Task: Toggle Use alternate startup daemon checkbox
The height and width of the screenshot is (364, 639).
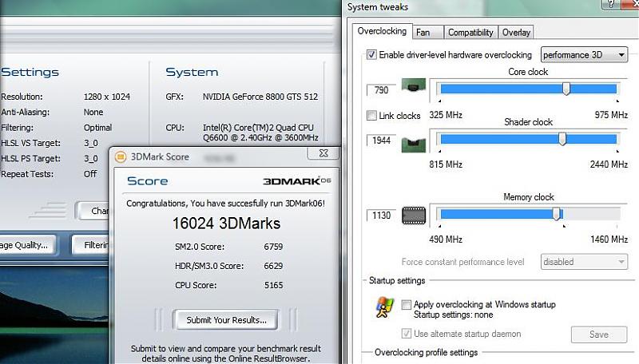Action: [407, 334]
